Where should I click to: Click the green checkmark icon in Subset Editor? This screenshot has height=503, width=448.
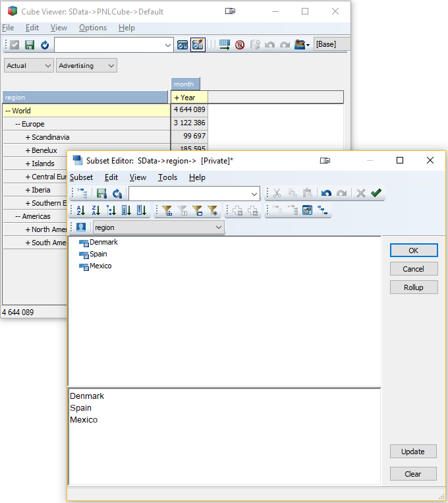point(376,193)
